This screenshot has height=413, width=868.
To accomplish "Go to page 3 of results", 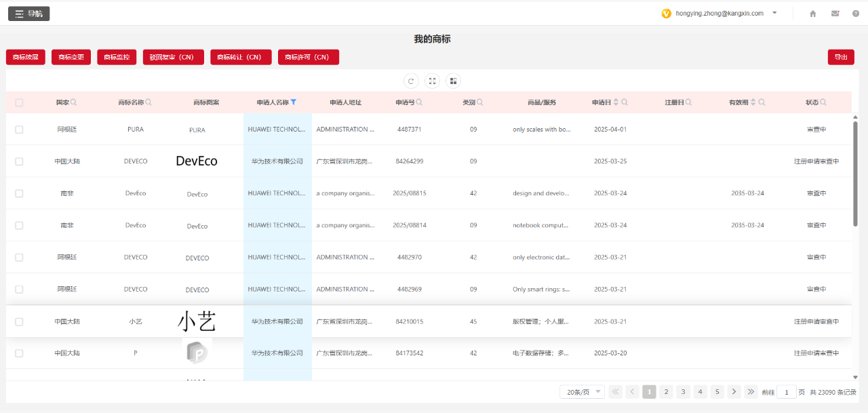I will tap(683, 391).
